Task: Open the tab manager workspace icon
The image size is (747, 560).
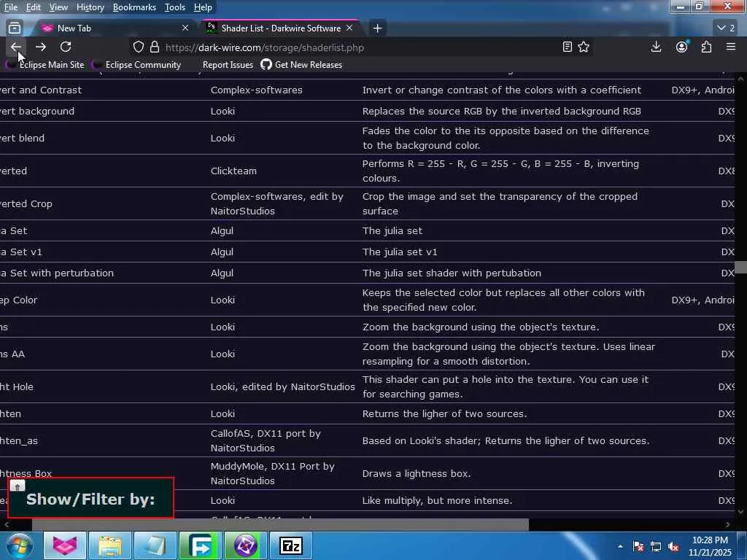Action: (15, 28)
